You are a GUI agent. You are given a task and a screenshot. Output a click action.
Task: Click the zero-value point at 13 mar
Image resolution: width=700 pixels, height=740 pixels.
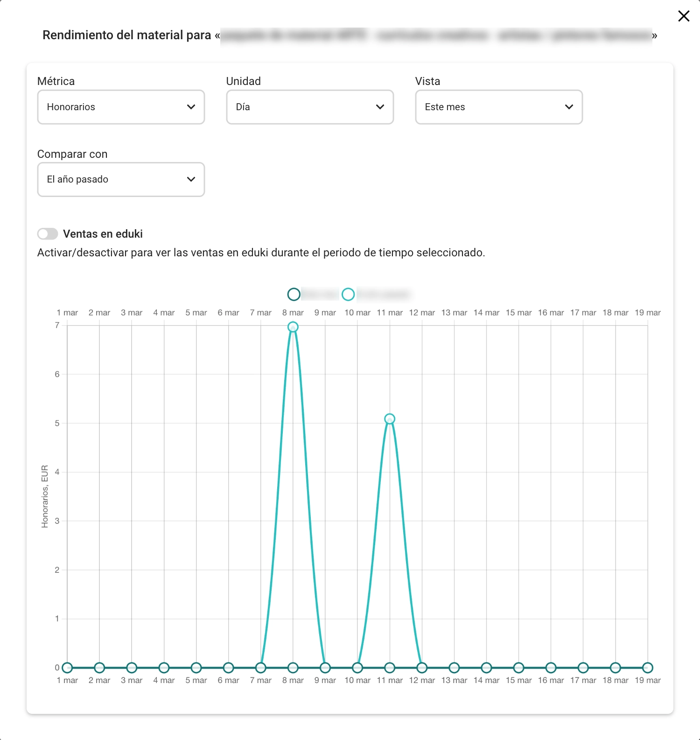(454, 668)
